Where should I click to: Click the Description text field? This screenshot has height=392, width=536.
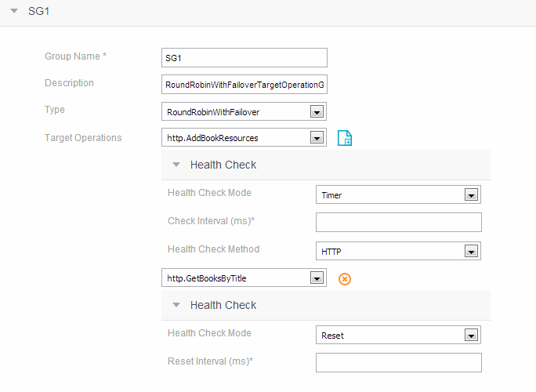tap(244, 85)
